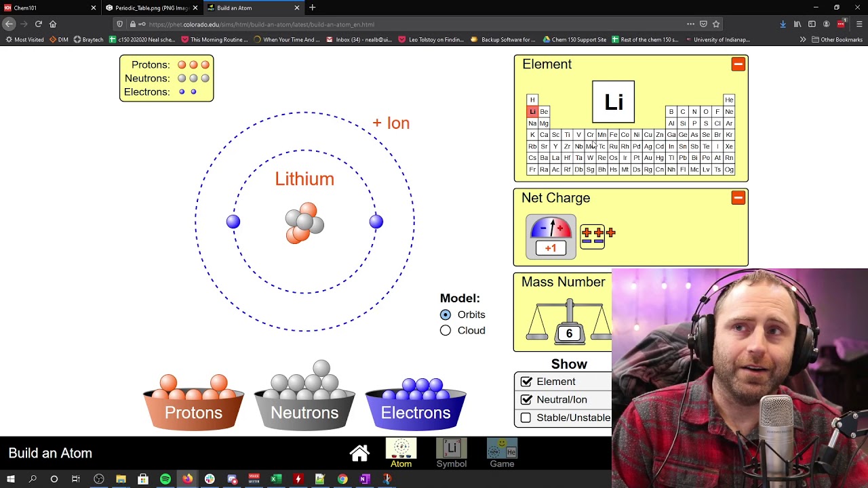Image resolution: width=868 pixels, height=488 pixels.
Task: Select the Orbits model radio button
Action: click(446, 314)
